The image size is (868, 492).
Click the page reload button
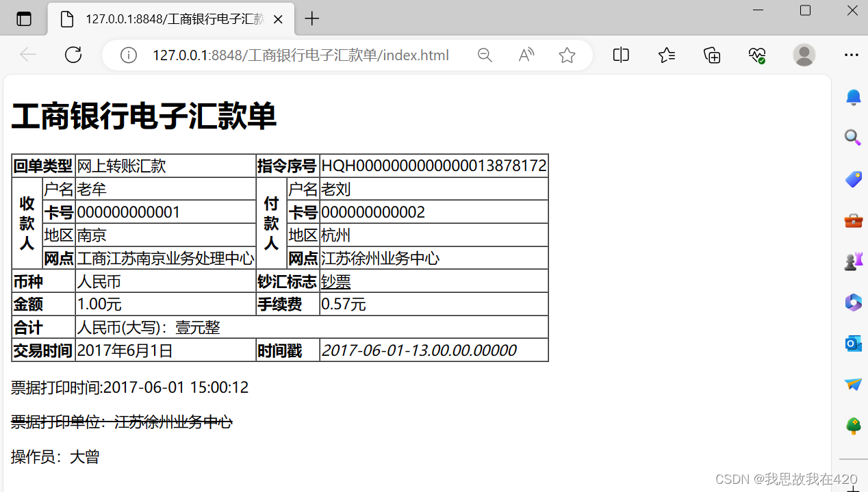[x=73, y=55]
